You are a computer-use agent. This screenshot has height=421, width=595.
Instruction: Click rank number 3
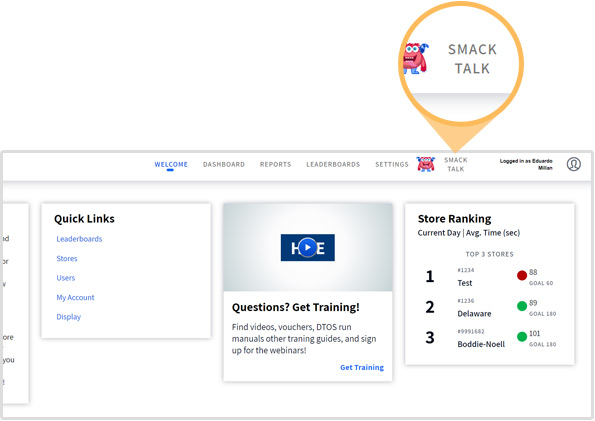[x=430, y=337]
